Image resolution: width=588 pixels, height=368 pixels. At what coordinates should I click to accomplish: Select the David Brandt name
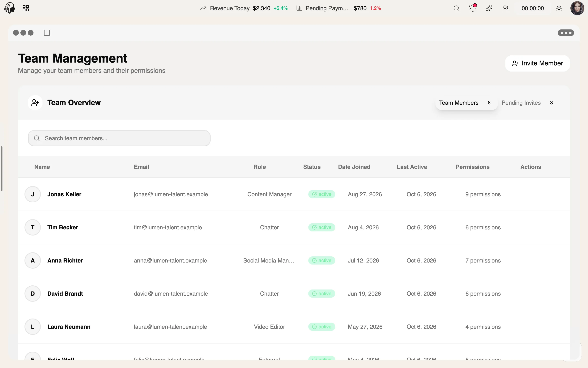pyautogui.click(x=65, y=294)
